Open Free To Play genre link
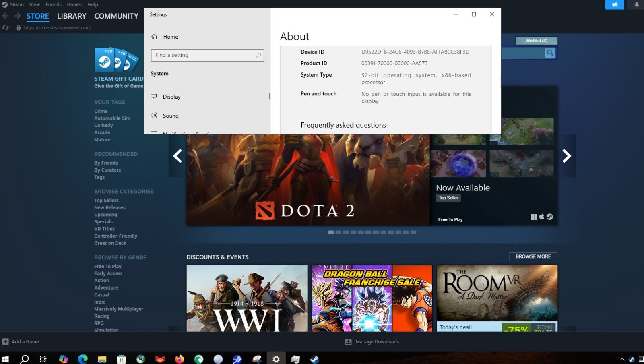Viewport: 644px width, 364px height. click(x=108, y=267)
